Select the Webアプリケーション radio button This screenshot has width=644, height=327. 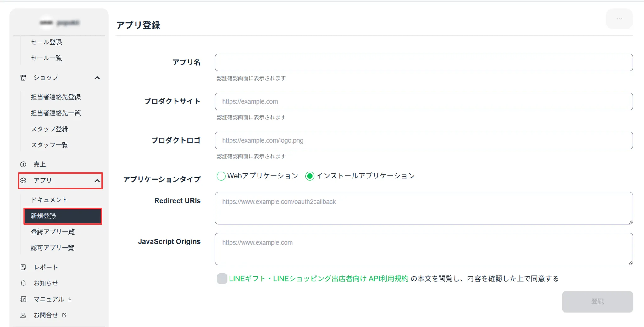coord(221,176)
